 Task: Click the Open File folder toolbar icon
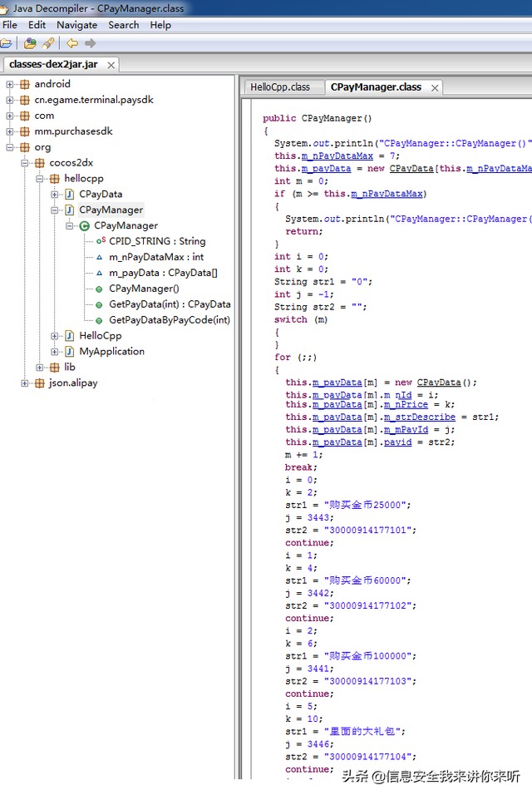[6, 43]
